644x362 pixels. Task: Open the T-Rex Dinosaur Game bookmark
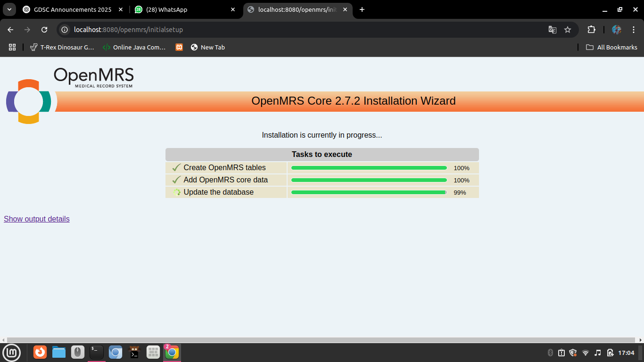(x=62, y=47)
